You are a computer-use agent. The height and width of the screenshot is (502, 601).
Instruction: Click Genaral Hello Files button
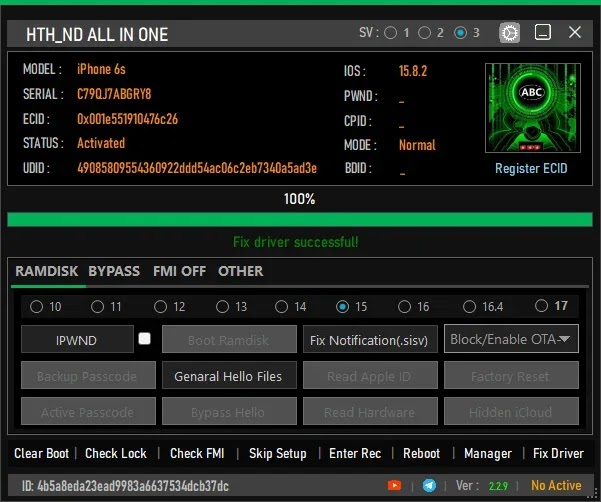pos(229,375)
